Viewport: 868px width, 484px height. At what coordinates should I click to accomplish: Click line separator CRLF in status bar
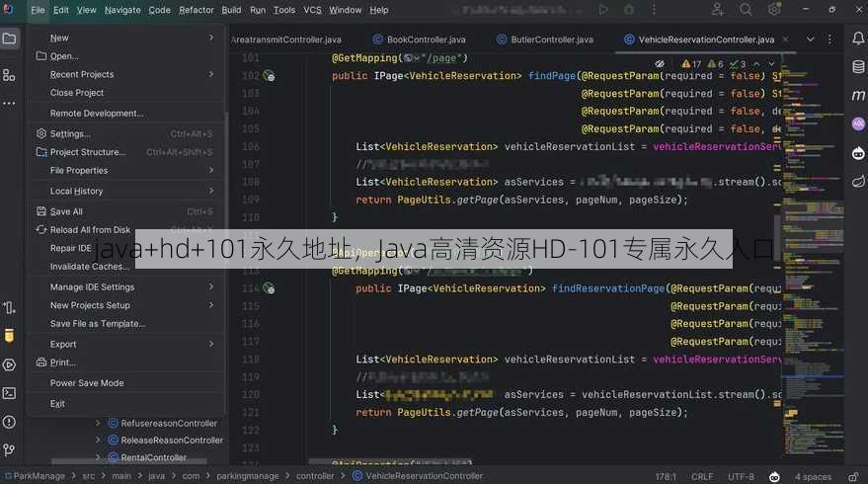click(702, 477)
